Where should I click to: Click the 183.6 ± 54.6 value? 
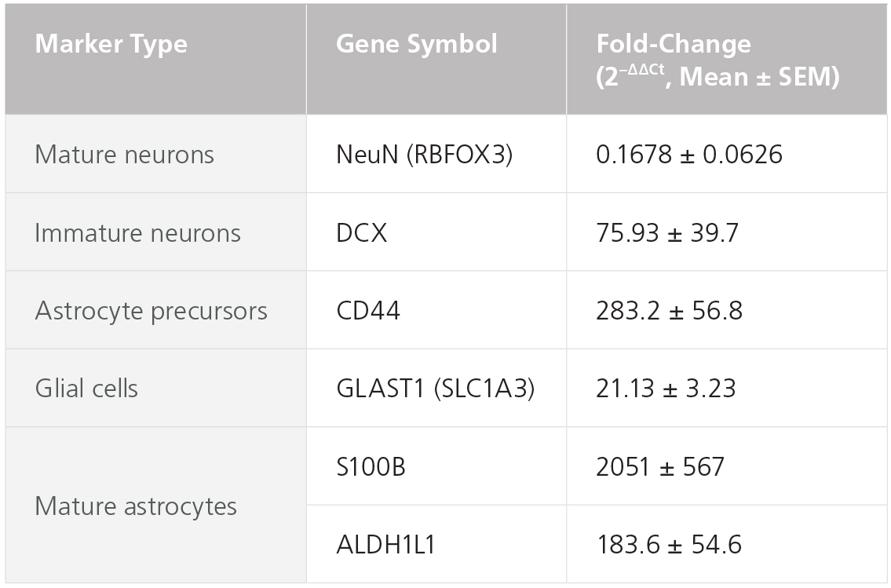669,544
